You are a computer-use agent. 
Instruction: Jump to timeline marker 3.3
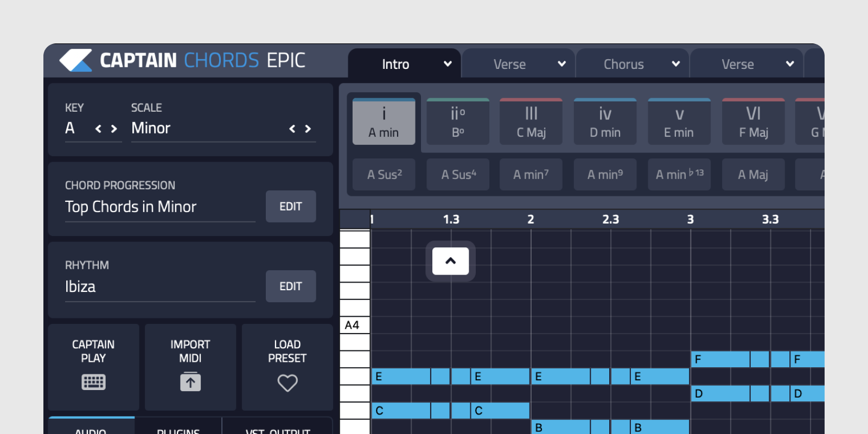tap(770, 219)
